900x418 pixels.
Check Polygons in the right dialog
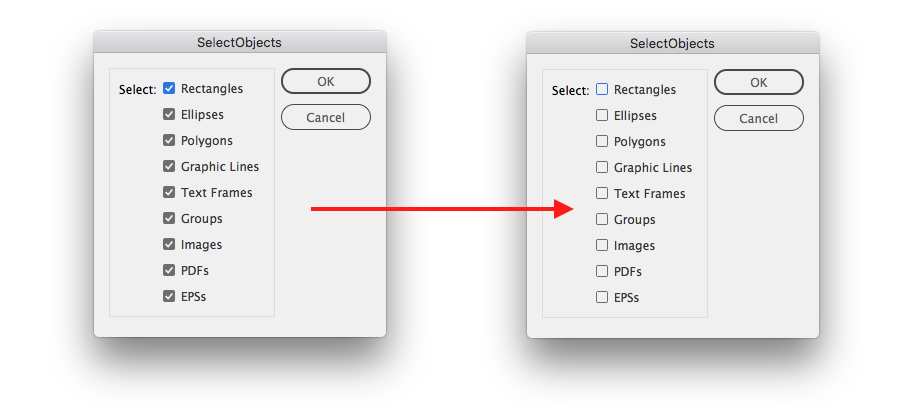click(602, 141)
